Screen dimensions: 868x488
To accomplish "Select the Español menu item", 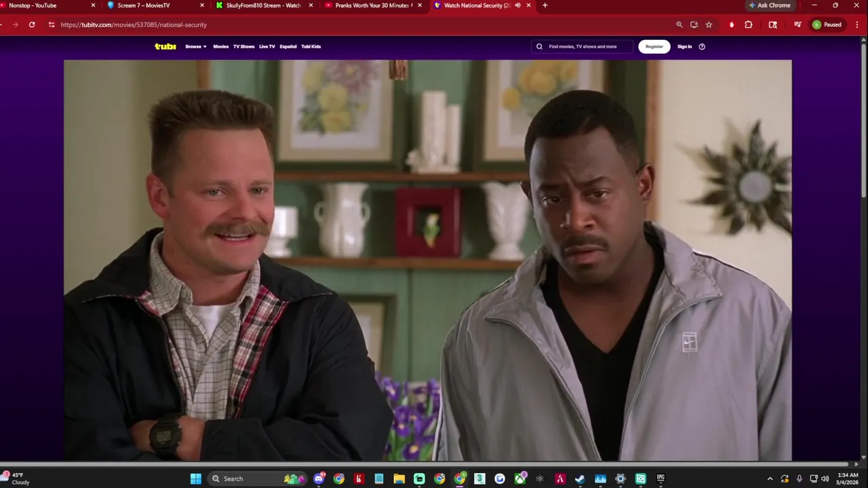I will coord(288,47).
